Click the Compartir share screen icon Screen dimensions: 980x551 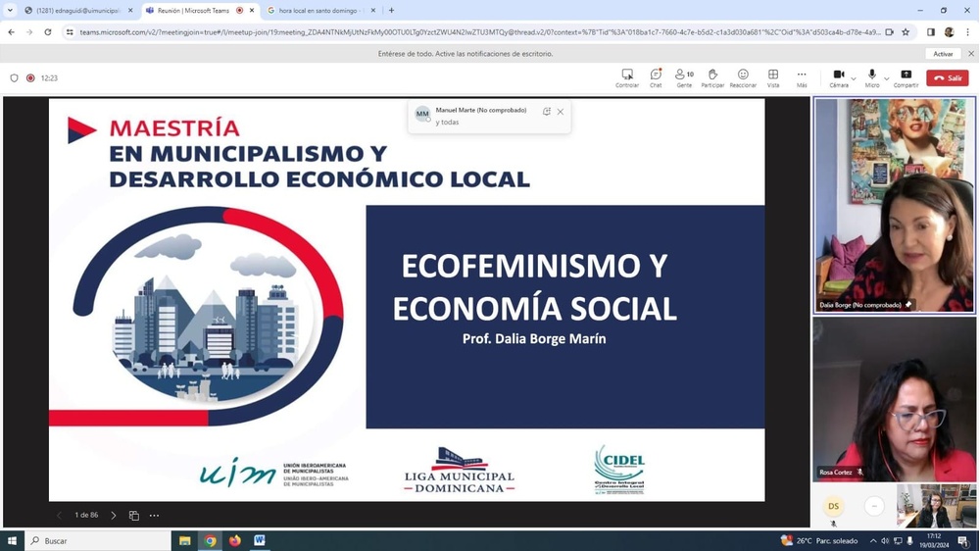[906, 75]
